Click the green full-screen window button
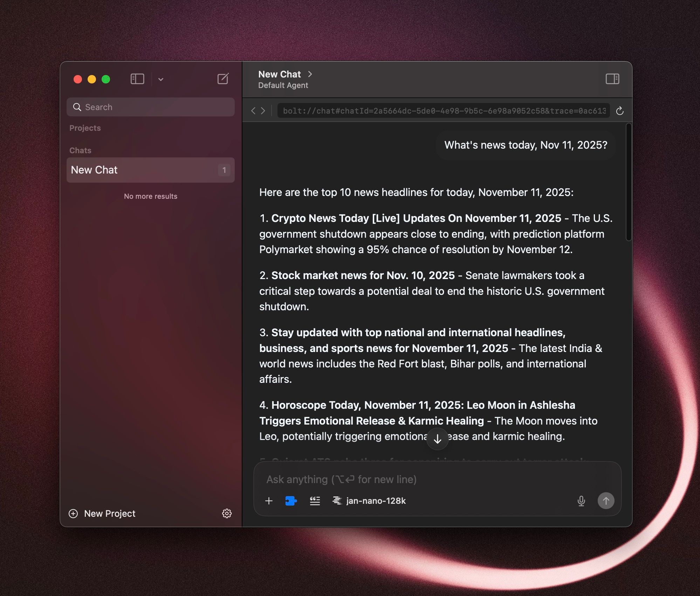The width and height of the screenshot is (700, 596). 106,79
